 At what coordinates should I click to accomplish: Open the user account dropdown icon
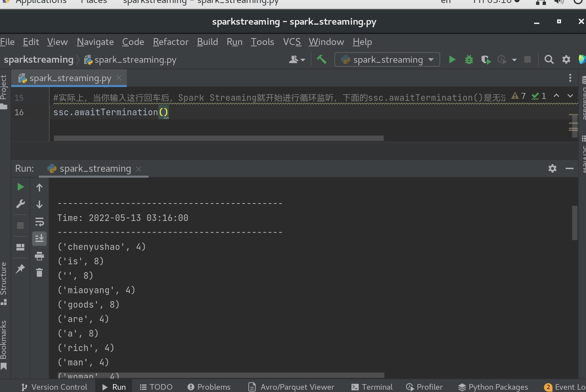(297, 60)
